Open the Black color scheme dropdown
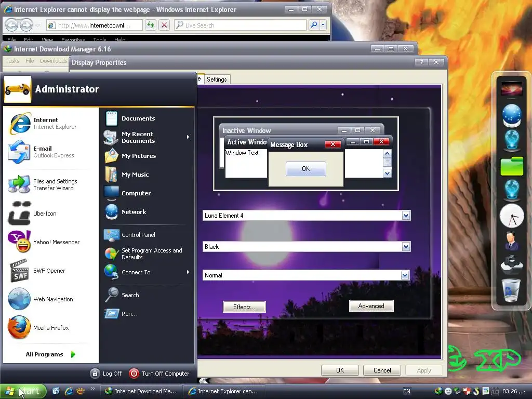This screenshot has width=532, height=399. (x=406, y=247)
